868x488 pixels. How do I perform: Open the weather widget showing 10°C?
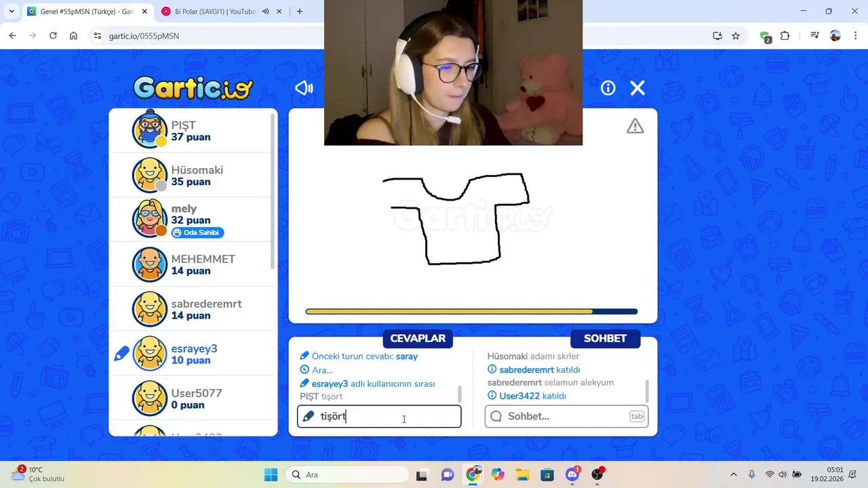(x=39, y=474)
